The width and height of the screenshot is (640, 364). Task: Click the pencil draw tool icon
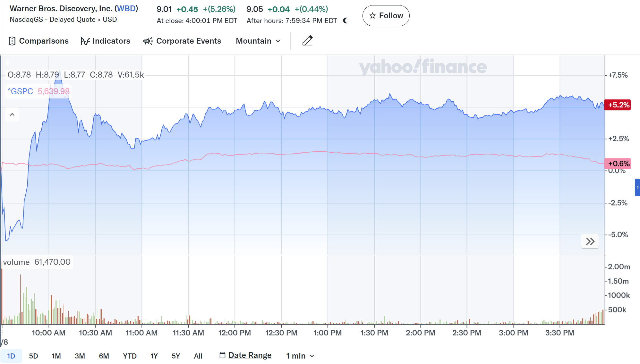[x=307, y=41]
